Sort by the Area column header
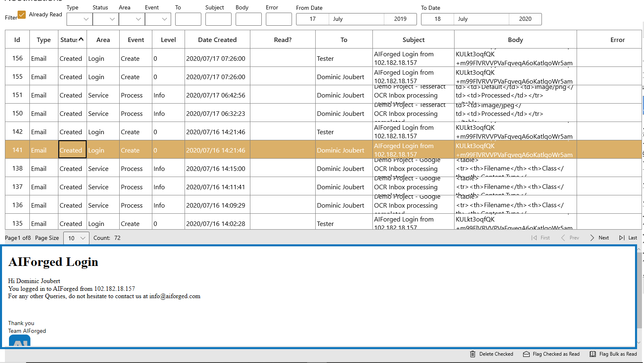Screen dimensions: 644x363 coord(103,40)
